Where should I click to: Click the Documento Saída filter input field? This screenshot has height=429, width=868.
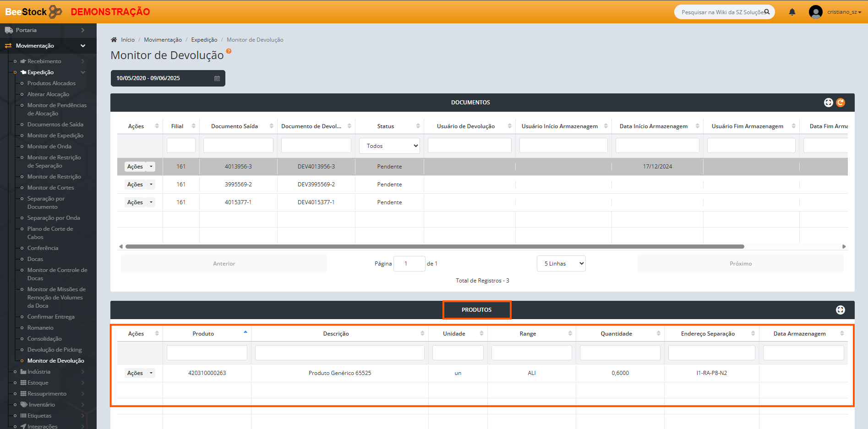[x=238, y=146]
